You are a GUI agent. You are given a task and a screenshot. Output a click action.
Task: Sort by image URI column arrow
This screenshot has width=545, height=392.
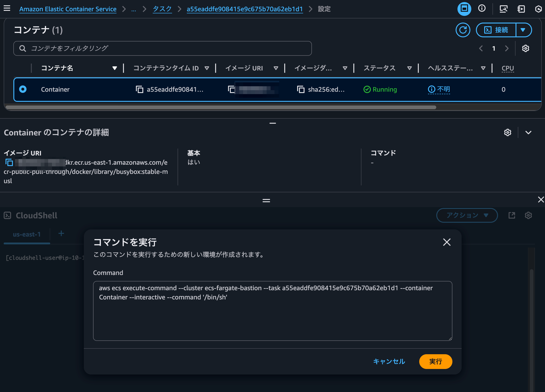coord(276,68)
